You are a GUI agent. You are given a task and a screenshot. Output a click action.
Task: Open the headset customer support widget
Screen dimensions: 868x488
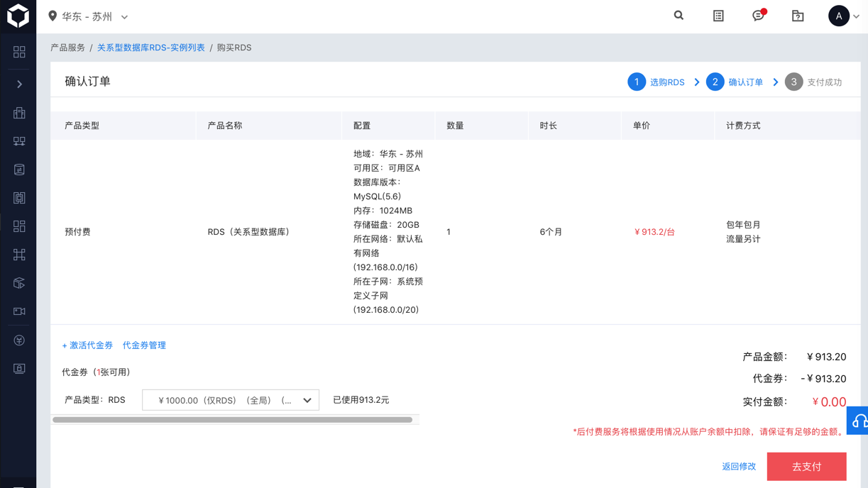tap(858, 421)
